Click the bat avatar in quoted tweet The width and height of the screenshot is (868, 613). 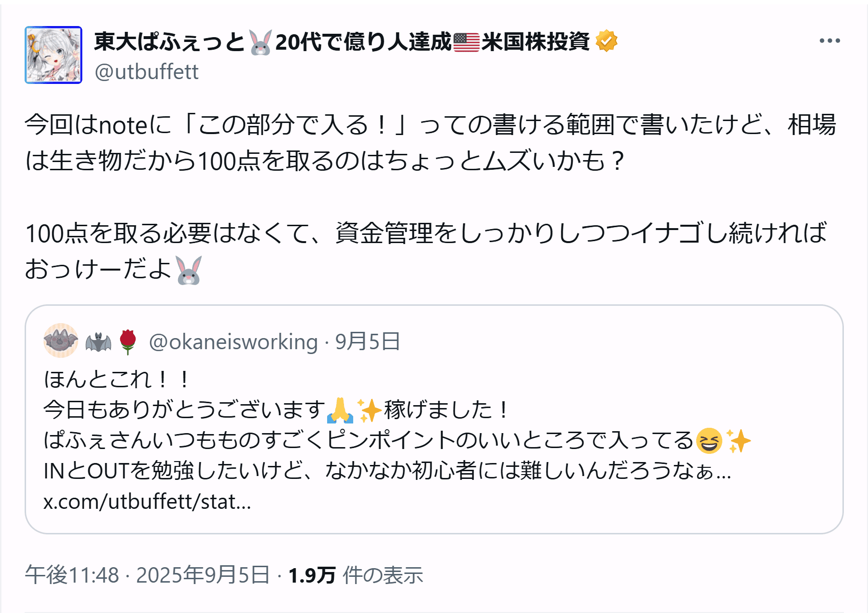61,341
